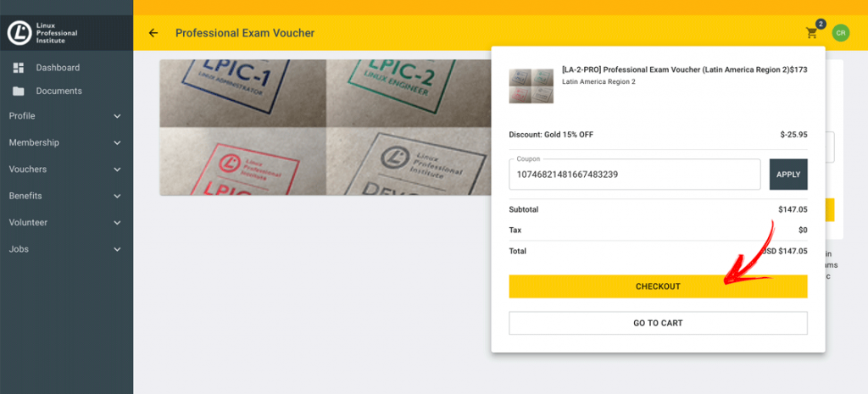Screen dimensions: 868x394
Task: Click the LA-2-PRO voucher item title
Action: coord(676,69)
